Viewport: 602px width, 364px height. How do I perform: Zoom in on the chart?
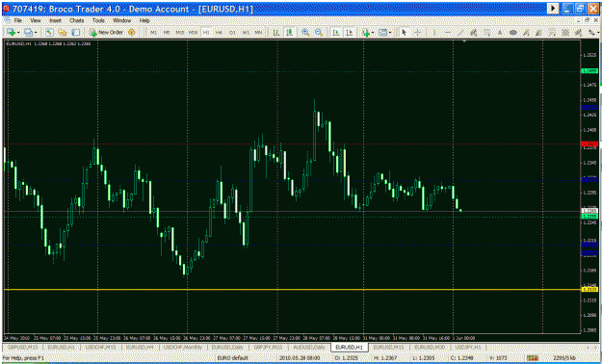[x=305, y=33]
